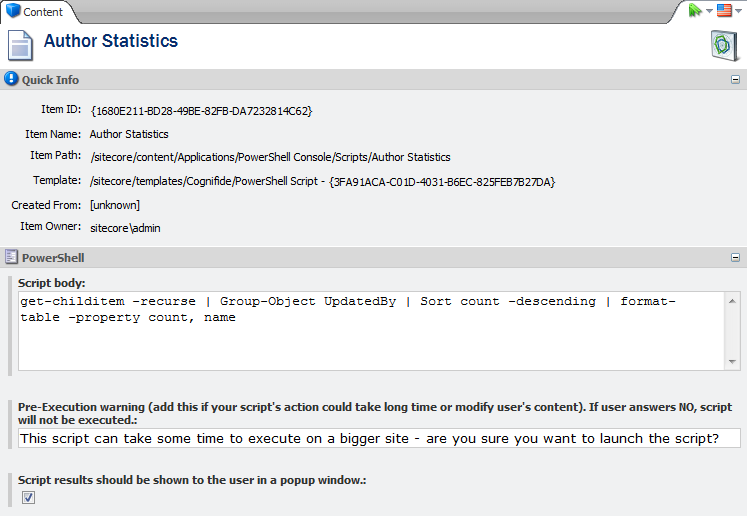Uncheck the show results in popup checkbox

(28, 497)
